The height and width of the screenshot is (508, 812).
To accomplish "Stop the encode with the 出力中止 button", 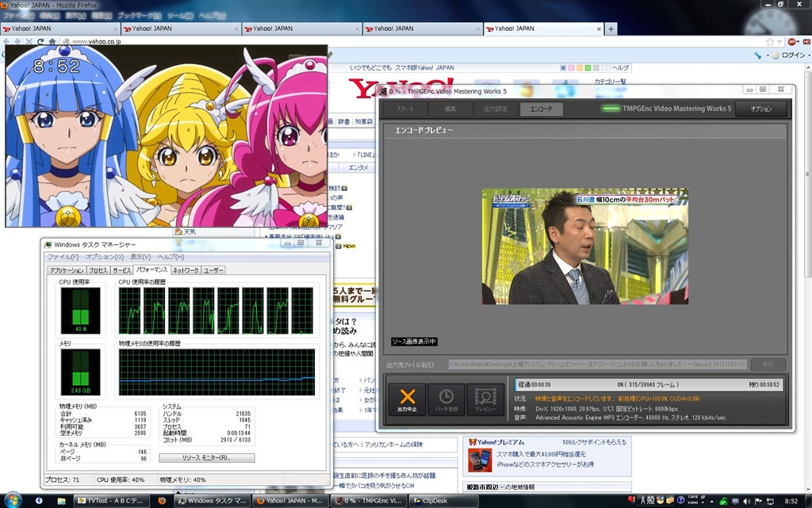I will pyautogui.click(x=407, y=399).
